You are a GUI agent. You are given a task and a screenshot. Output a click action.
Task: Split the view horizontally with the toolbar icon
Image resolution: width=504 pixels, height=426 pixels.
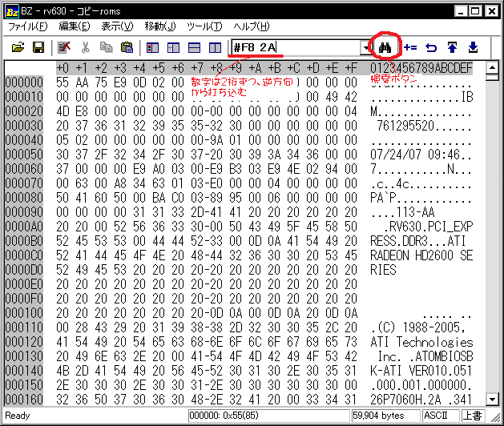tap(194, 47)
